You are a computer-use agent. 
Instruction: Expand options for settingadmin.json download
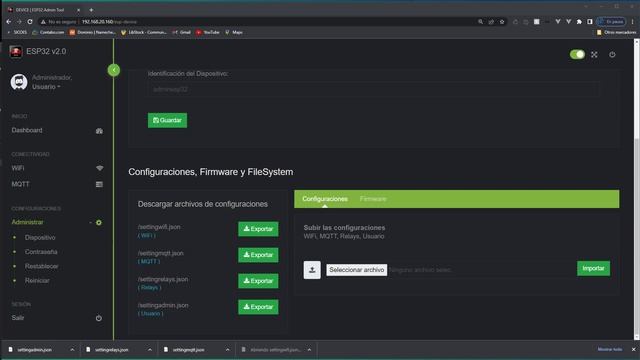click(x=72, y=350)
